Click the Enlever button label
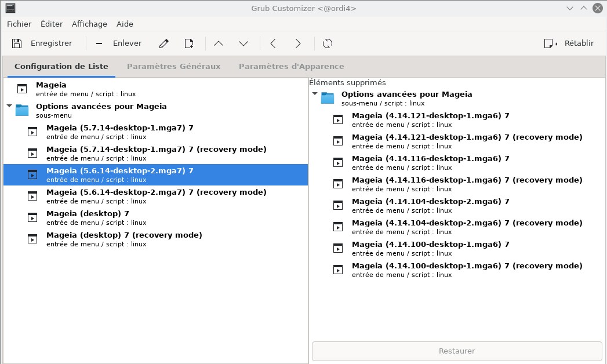Screen dimensions: 607x364 (x=128, y=43)
